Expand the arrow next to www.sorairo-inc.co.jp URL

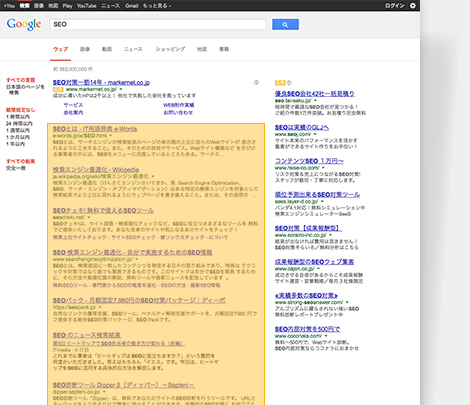tap(331, 235)
